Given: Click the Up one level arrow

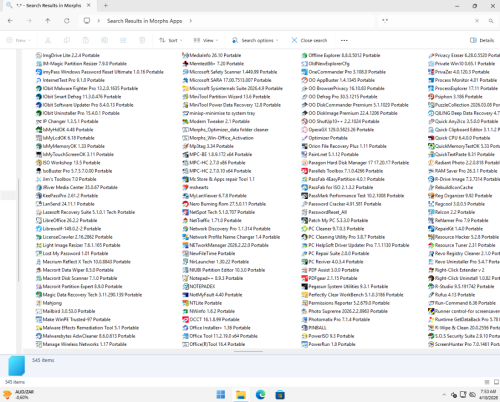Looking at the screenshot, I should [48, 21].
